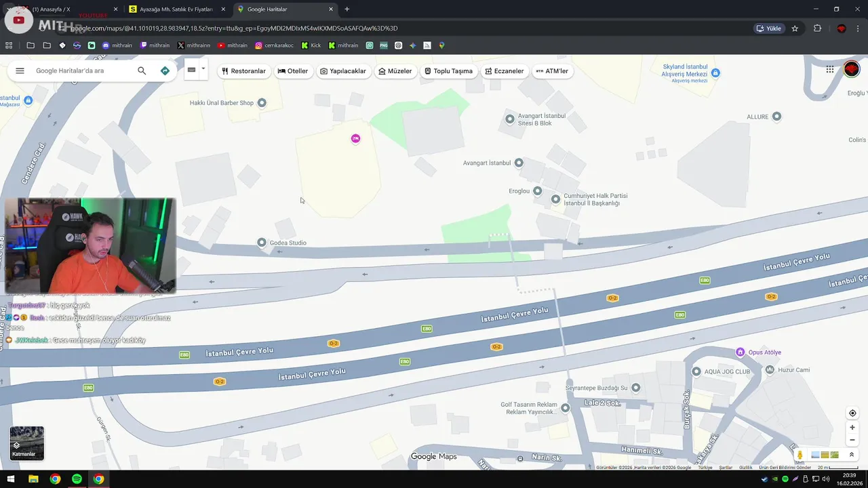Viewport: 868px width, 488px height.
Task: Open File Explorer from the taskbar
Action: [33, 479]
